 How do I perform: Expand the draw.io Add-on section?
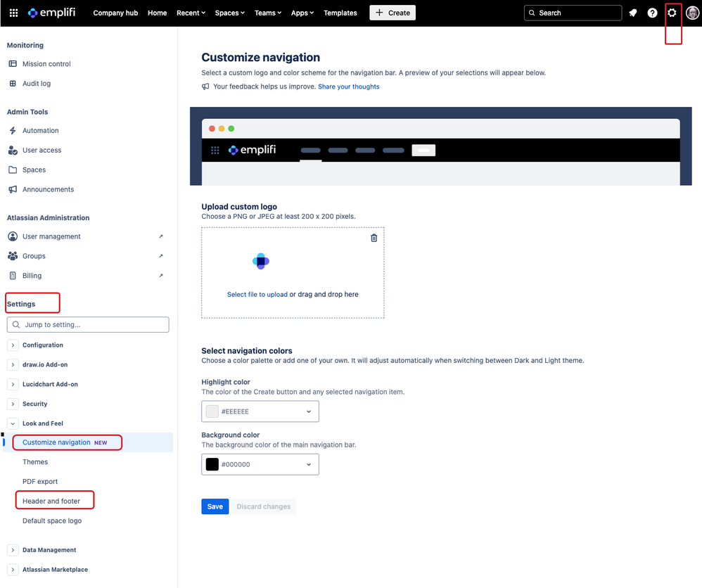(13, 365)
